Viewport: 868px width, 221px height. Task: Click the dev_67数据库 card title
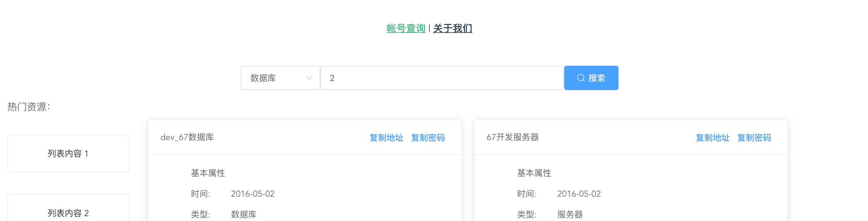[187, 137]
